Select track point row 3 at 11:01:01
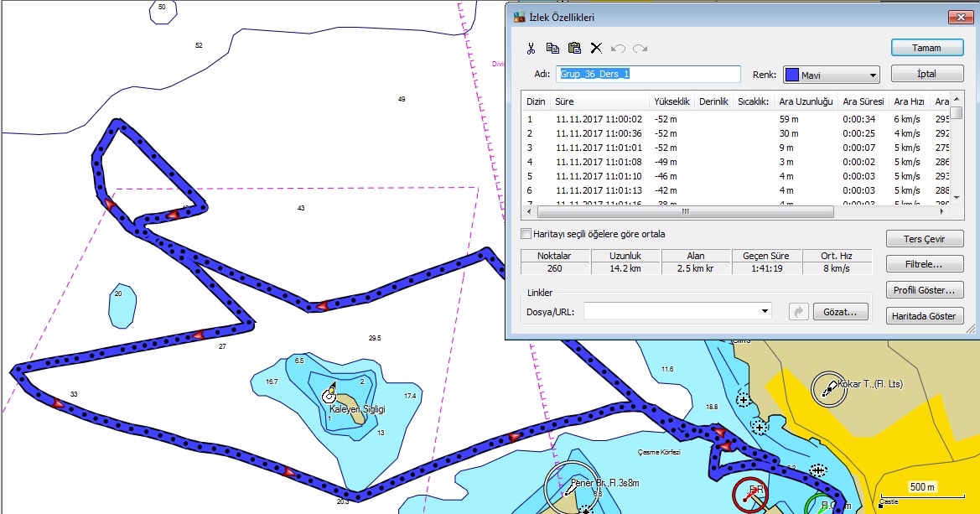Viewport: 980px width, 514px height. tap(736, 148)
